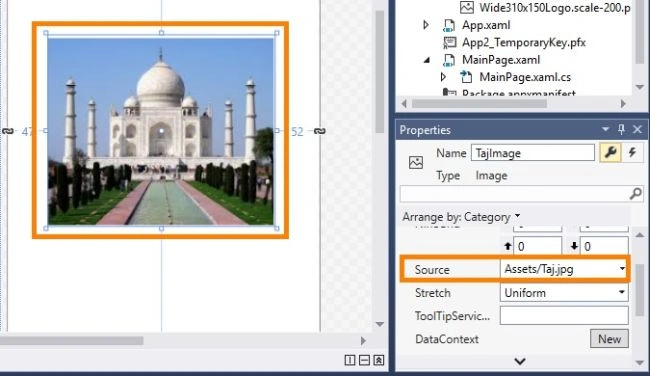Select the Wide310x150Logo.scale-200 file icon
The height and width of the screenshot is (376, 650).
(x=466, y=7)
